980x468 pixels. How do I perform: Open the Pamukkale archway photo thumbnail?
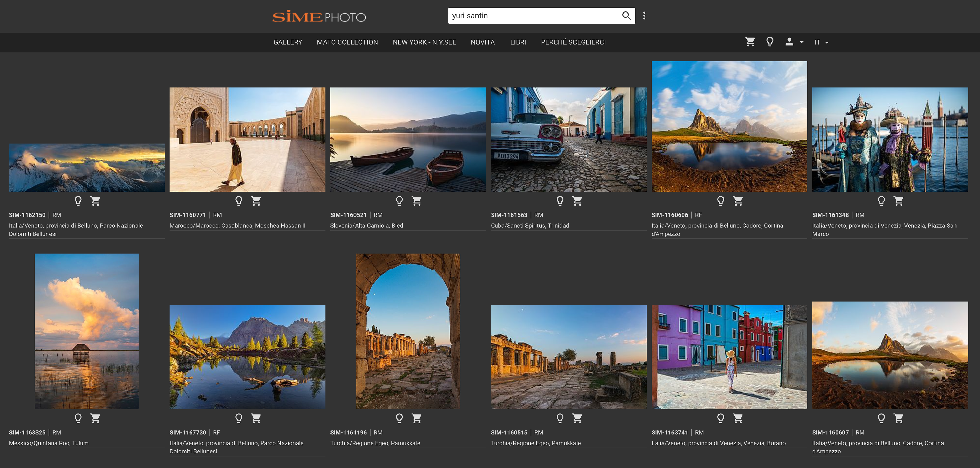coord(408,331)
